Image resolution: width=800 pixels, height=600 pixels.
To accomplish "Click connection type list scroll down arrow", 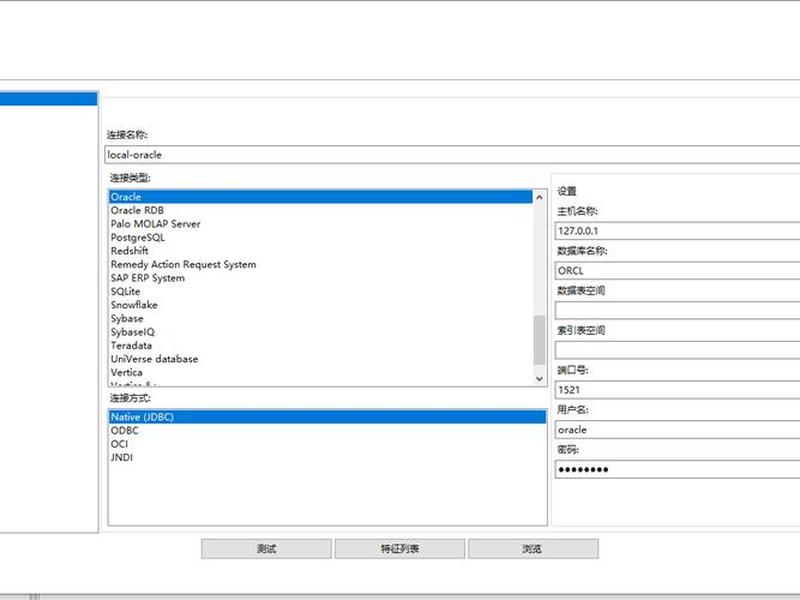I will 539,379.
